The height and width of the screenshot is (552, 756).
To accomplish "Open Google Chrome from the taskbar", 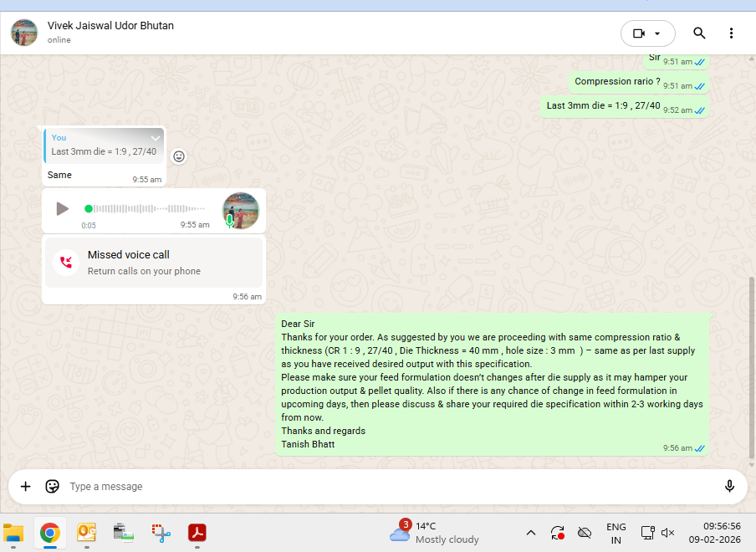I will tap(50, 533).
